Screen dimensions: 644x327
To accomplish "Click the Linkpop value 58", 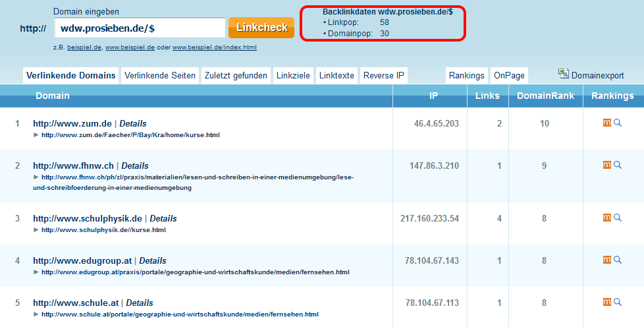I will pos(385,22).
